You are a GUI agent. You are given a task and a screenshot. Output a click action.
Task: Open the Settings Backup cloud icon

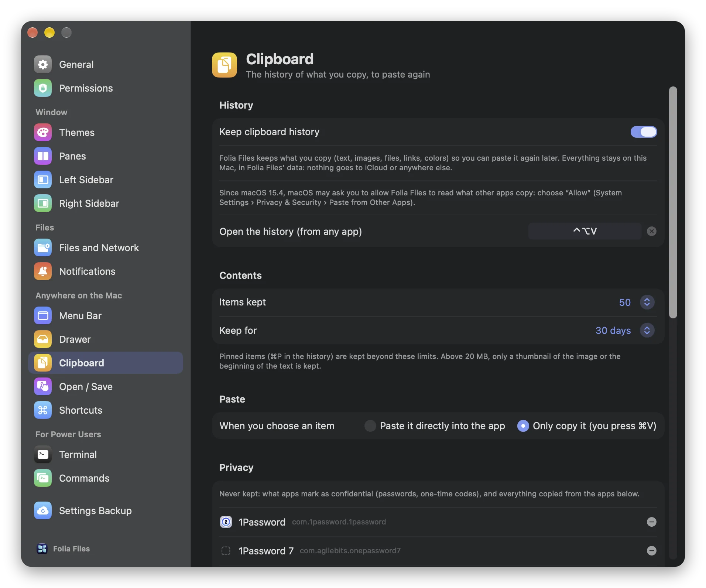tap(43, 511)
